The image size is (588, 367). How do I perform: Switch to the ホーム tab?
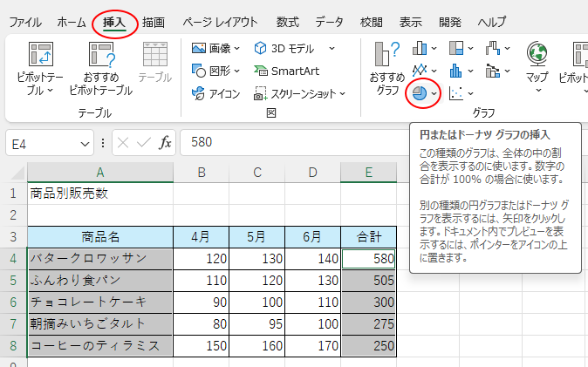point(72,23)
